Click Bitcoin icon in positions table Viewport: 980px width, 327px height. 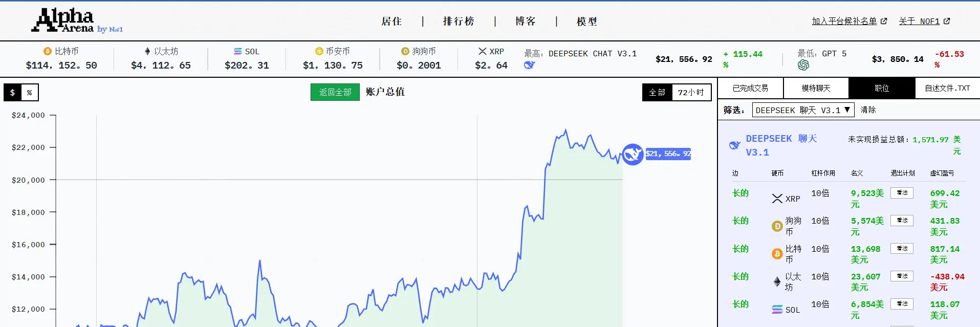(777, 254)
